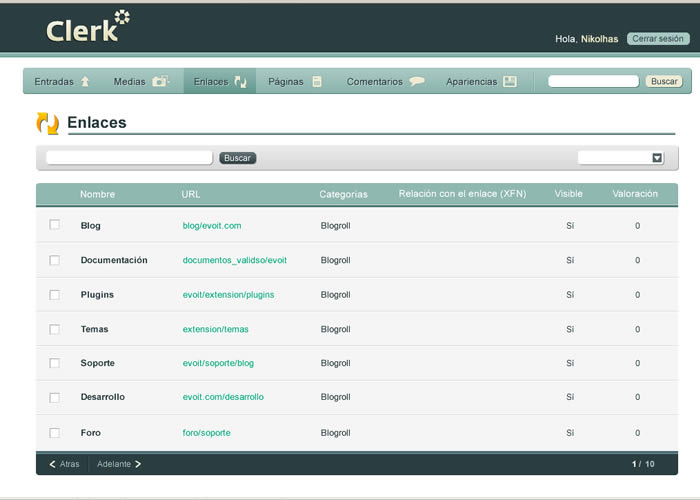Click the Entradas arrow icon
This screenshot has width=700, height=500.
pyautogui.click(x=85, y=81)
